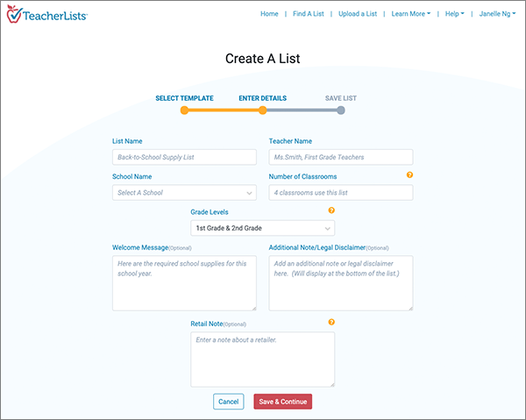This screenshot has width=526, height=420.
Task: Open Find A List page
Action: click(309, 14)
